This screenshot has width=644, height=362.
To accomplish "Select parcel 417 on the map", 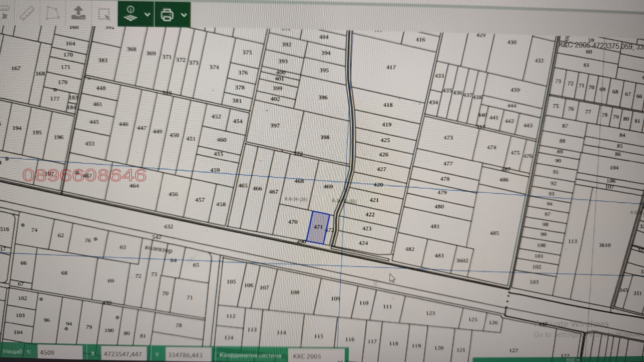I will click(x=391, y=67).
